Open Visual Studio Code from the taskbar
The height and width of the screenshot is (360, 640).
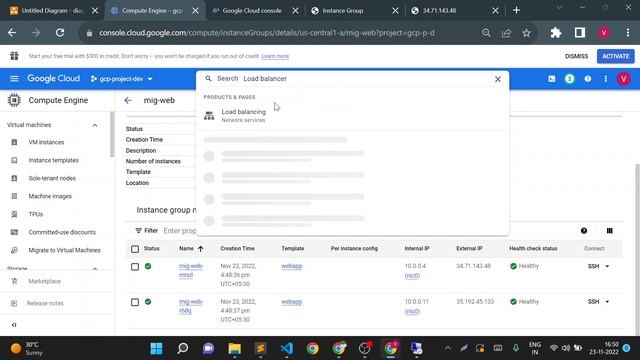(287, 348)
